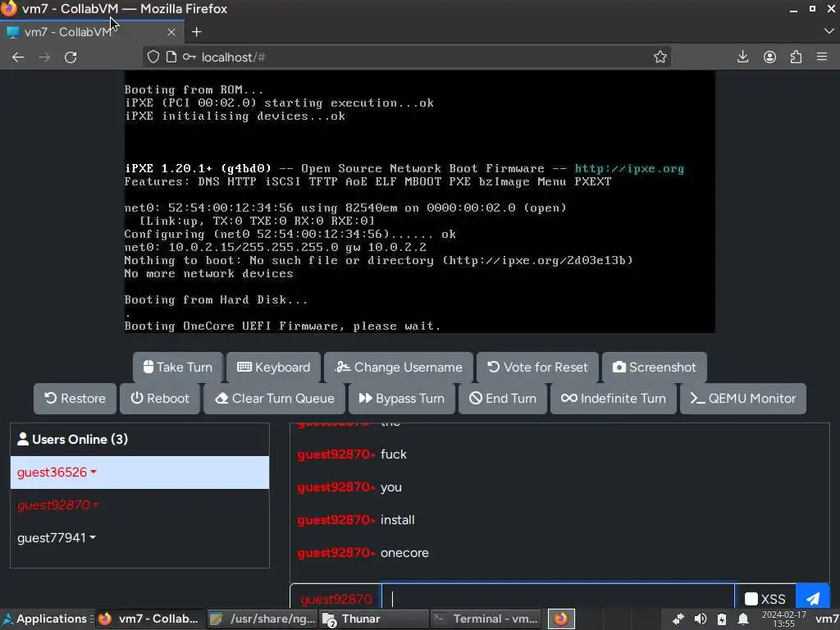Vote for Reset of the VM
Image resolution: width=840 pixels, height=630 pixels.
(537, 367)
